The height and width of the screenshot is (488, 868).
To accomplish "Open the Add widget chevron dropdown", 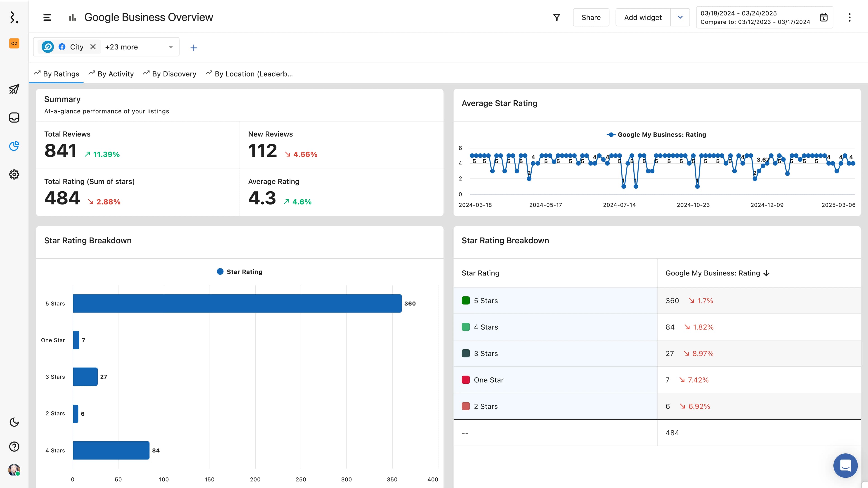I will 680,17.
